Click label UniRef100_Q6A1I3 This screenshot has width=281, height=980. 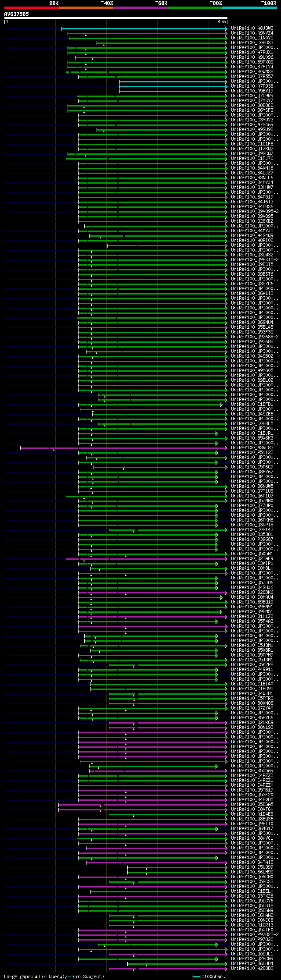[x=252, y=294]
